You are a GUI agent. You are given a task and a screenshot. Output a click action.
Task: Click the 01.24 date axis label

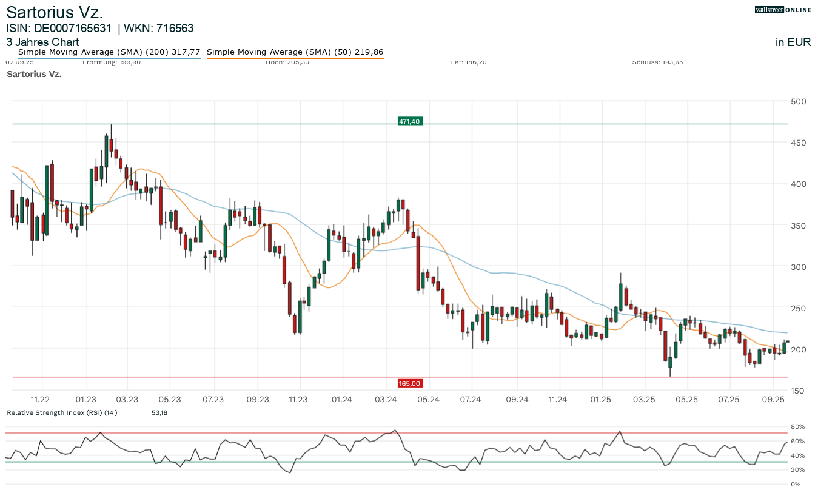click(342, 399)
